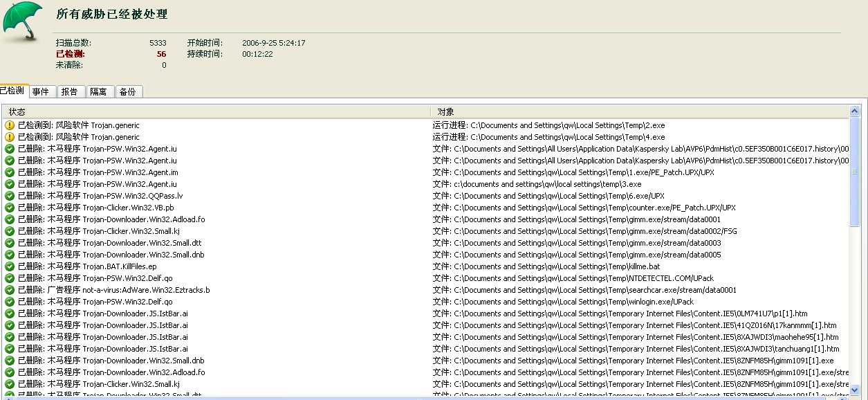The height and width of the screenshot is (400, 868).
Task: Click check icon of Small.kj gimm1091[1].exe row
Action: click(10, 384)
